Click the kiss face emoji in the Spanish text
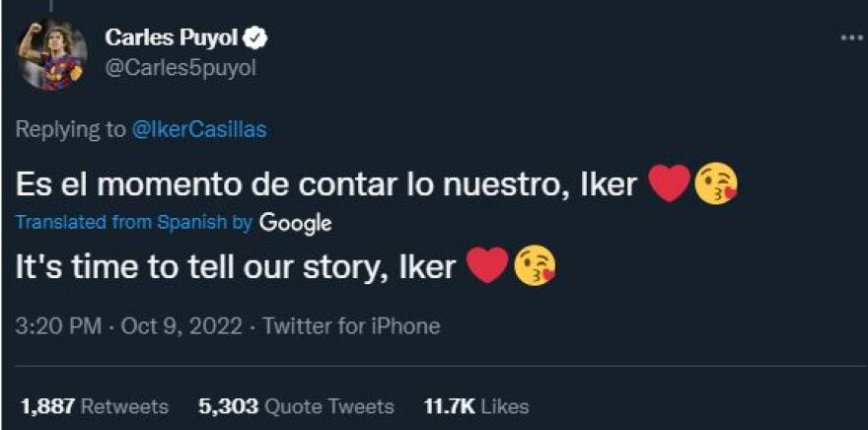 click(x=716, y=184)
